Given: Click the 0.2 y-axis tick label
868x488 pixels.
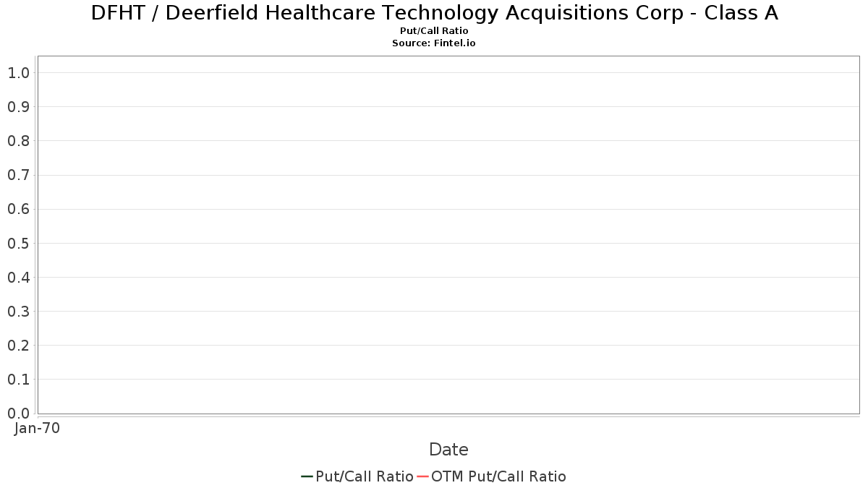Looking at the screenshot, I should point(19,346).
